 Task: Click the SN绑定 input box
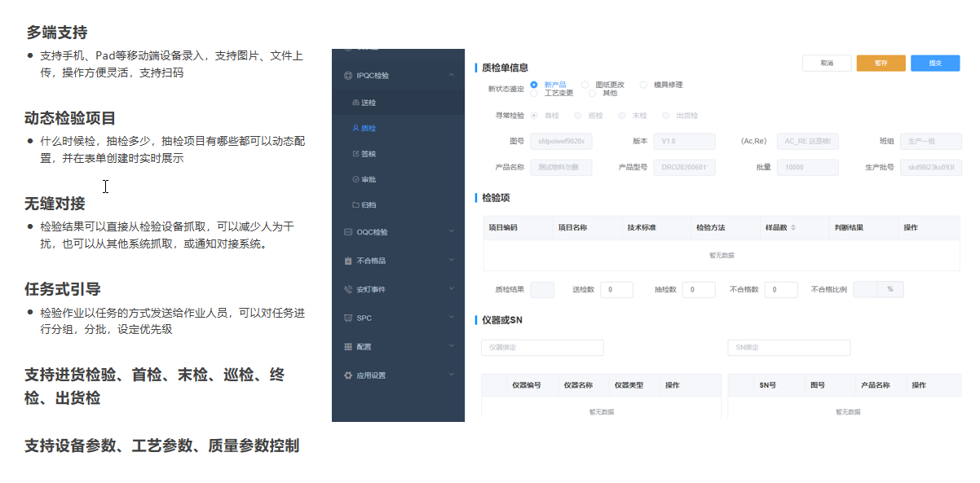pyautogui.click(x=788, y=348)
